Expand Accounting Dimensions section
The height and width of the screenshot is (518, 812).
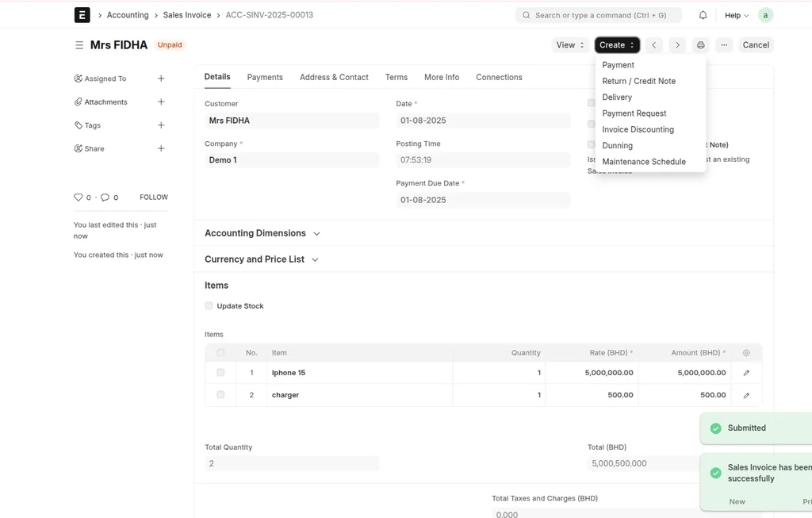tap(262, 233)
